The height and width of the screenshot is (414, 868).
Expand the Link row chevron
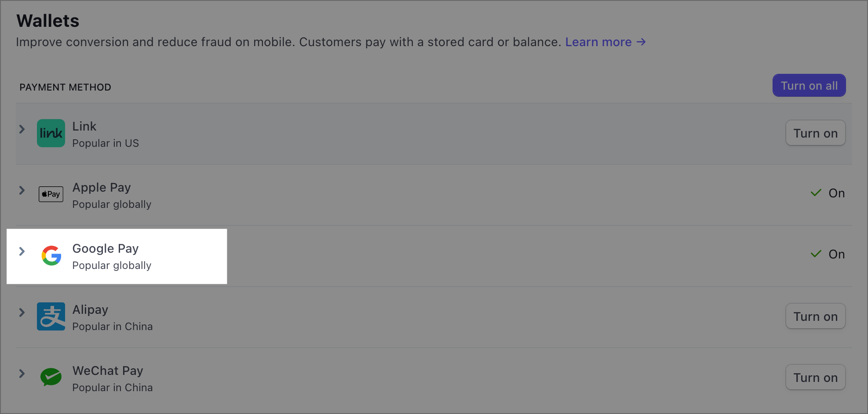pyautogui.click(x=22, y=129)
